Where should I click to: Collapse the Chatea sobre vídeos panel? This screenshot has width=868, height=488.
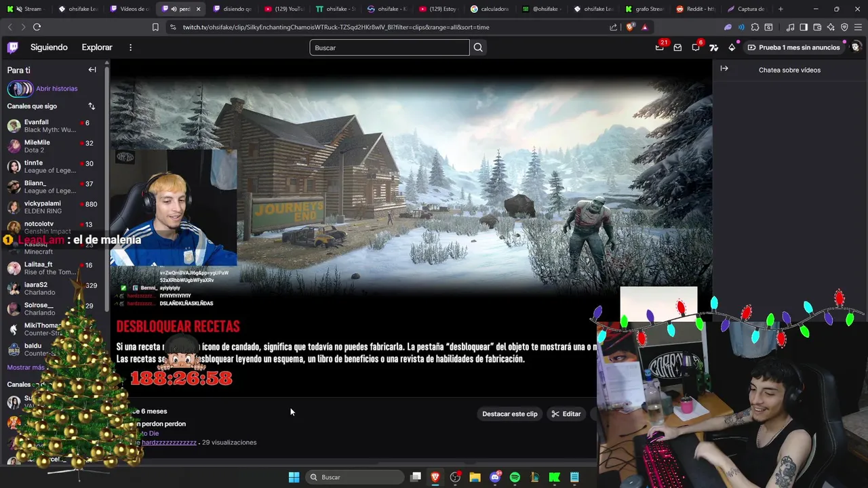(724, 68)
